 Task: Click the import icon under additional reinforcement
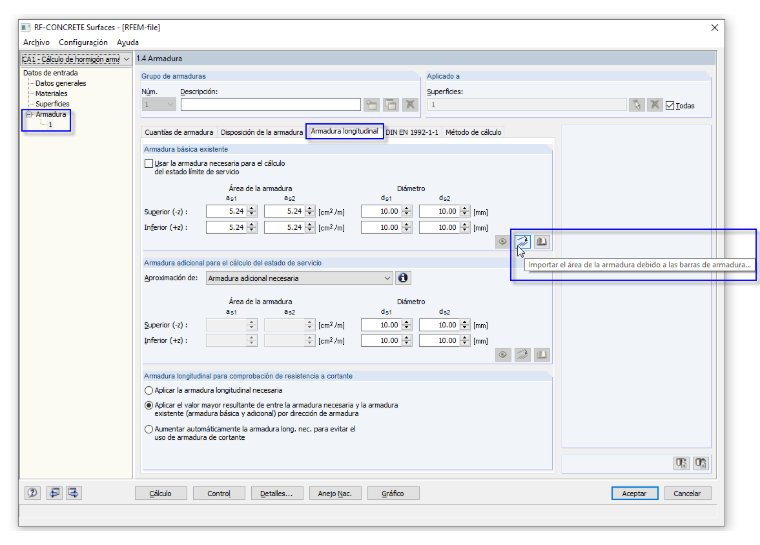click(522, 355)
